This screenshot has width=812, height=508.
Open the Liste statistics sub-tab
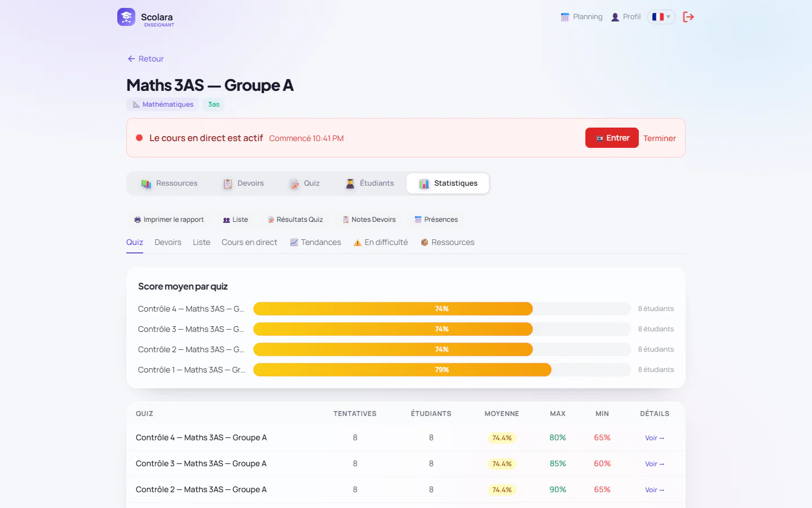[x=201, y=242]
